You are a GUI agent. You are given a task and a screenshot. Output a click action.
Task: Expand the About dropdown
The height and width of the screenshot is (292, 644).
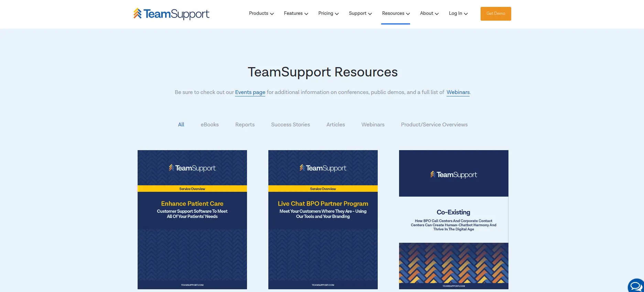tap(429, 13)
